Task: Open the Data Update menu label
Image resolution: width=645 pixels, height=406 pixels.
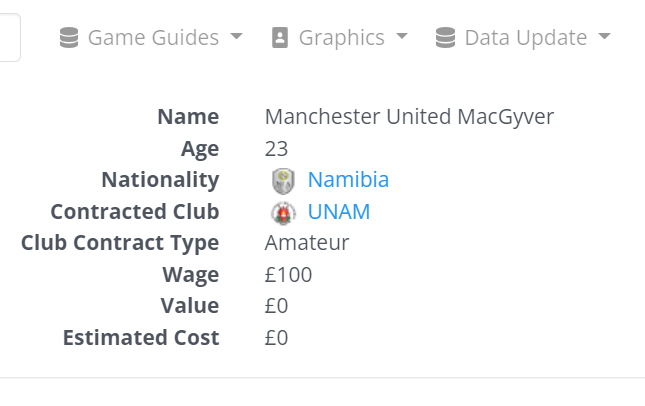Action: click(525, 38)
